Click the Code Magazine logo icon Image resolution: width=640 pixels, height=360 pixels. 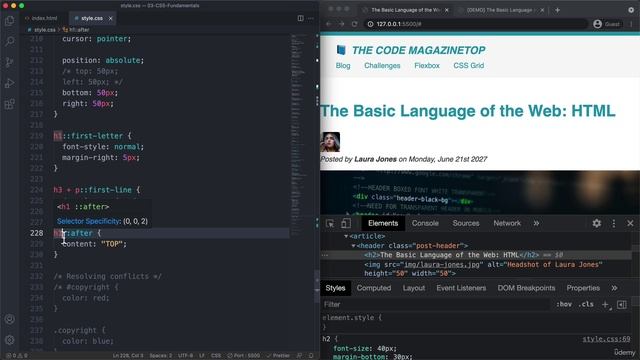[341, 50]
